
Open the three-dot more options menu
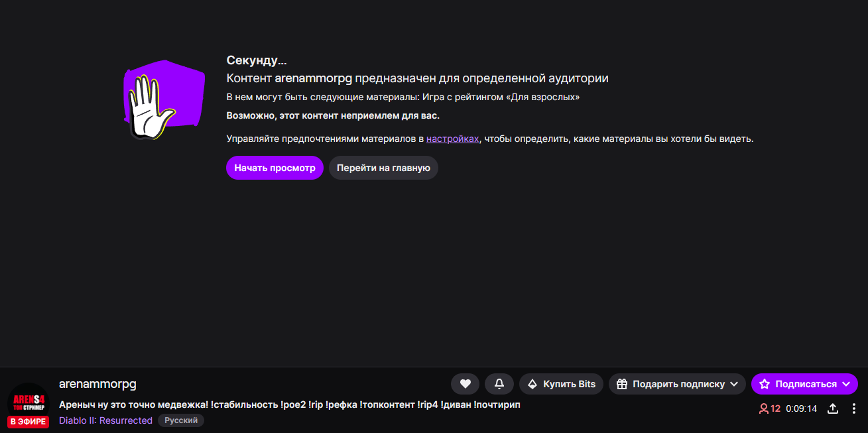(854, 408)
